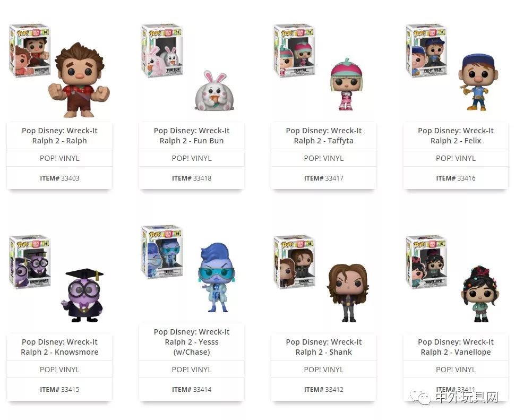Click the Ralph boxed Pop thumbnail

click(x=30, y=50)
